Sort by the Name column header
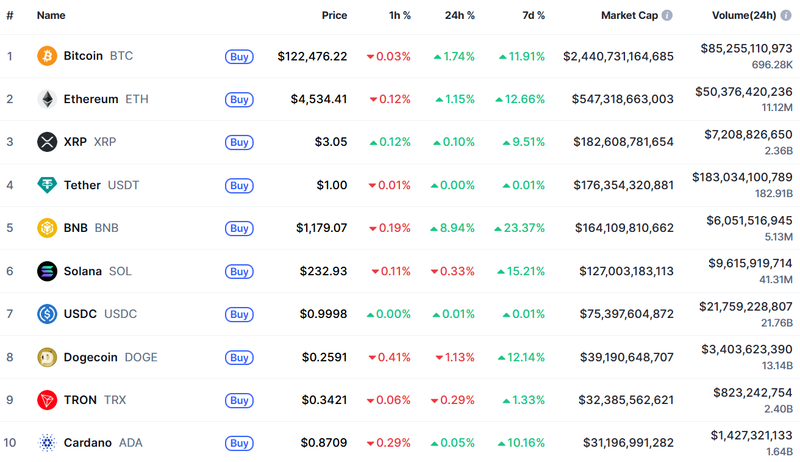The image size is (800, 462). [51, 16]
